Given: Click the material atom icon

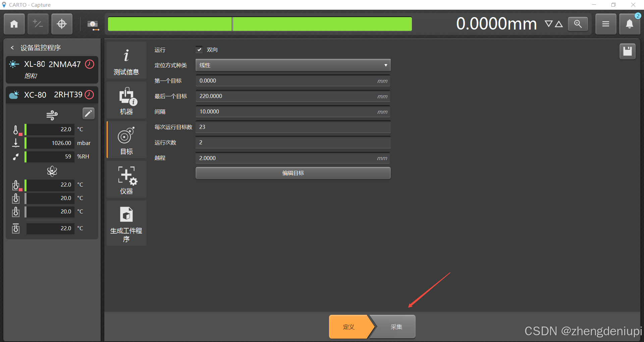Looking at the screenshot, I should tap(52, 171).
